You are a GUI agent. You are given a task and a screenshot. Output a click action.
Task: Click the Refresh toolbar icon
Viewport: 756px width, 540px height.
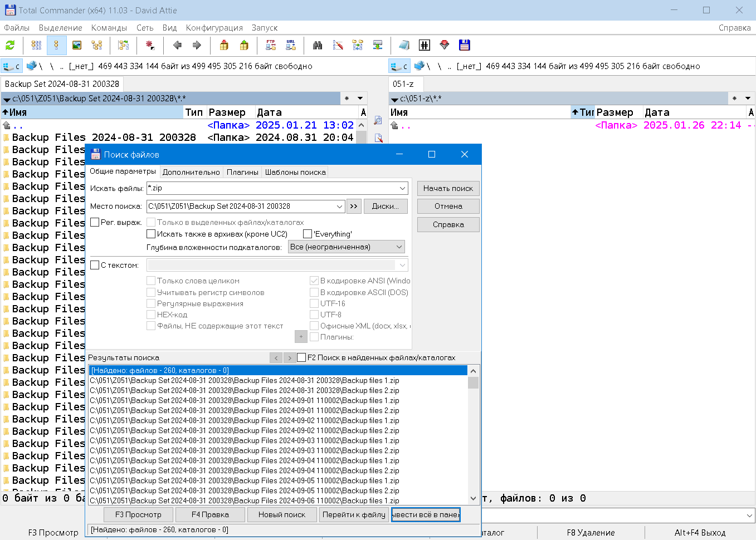[x=10, y=45]
